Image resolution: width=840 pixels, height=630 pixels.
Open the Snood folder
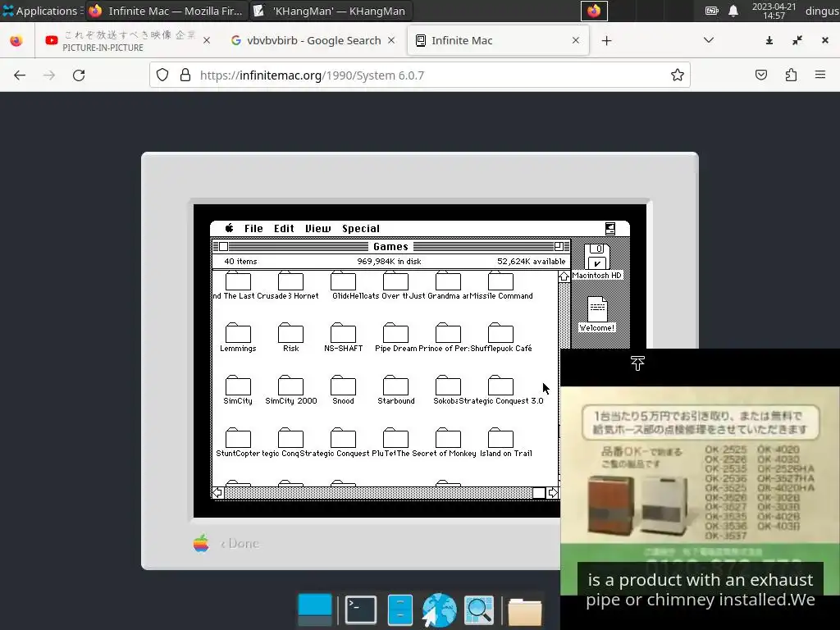(x=344, y=386)
